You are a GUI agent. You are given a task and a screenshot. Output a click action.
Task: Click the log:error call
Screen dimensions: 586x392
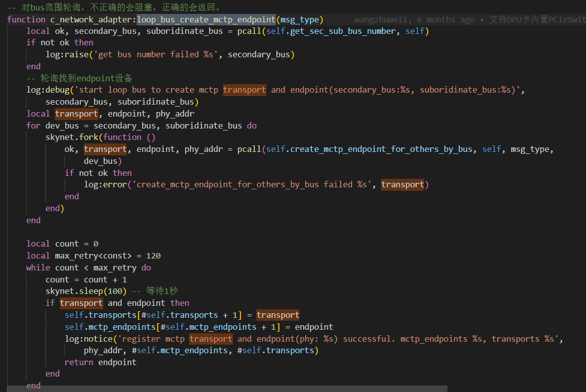pyautogui.click(x=105, y=184)
